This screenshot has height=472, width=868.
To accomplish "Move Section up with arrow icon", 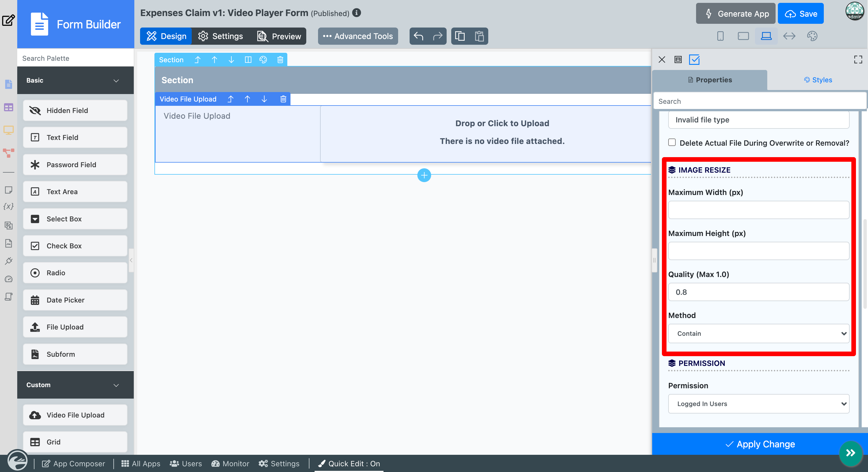I will click(x=214, y=60).
